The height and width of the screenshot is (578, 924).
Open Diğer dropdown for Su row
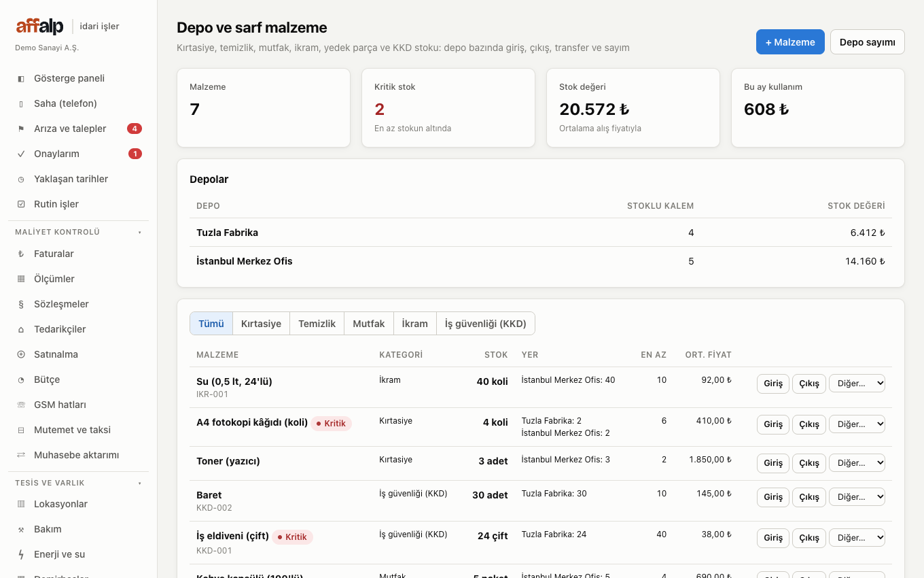tap(857, 384)
